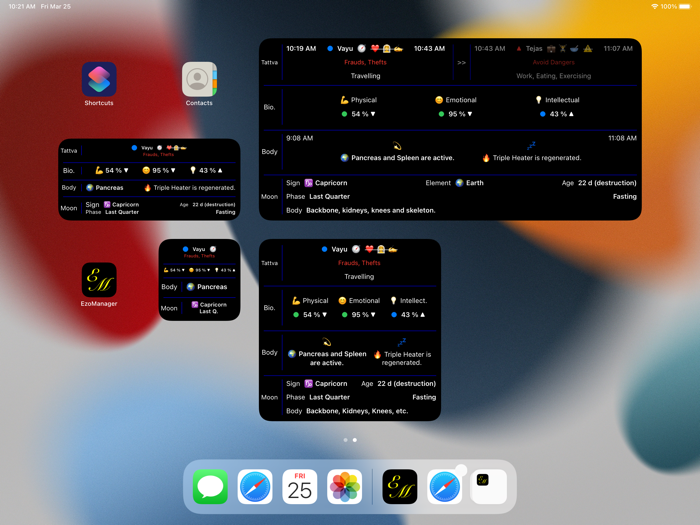The width and height of the screenshot is (700, 525).
Task: Open Messages in the dock
Action: (210, 487)
